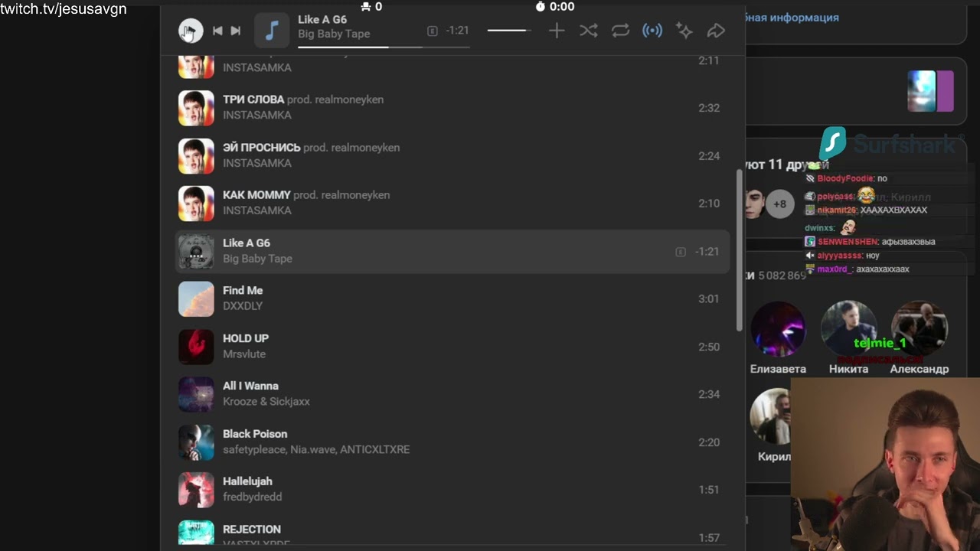Select the ТРИ СЛОВА track title
The width and height of the screenshot is (980, 551).
(x=253, y=99)
